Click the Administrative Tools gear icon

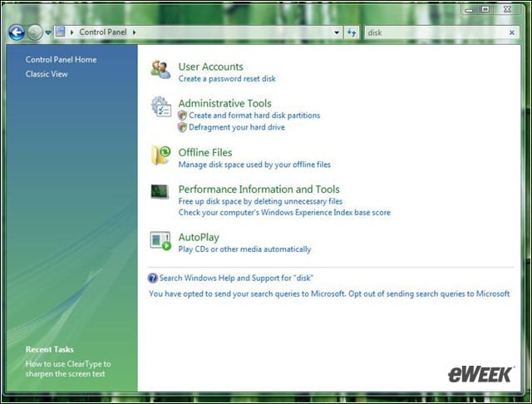point(160,107)
